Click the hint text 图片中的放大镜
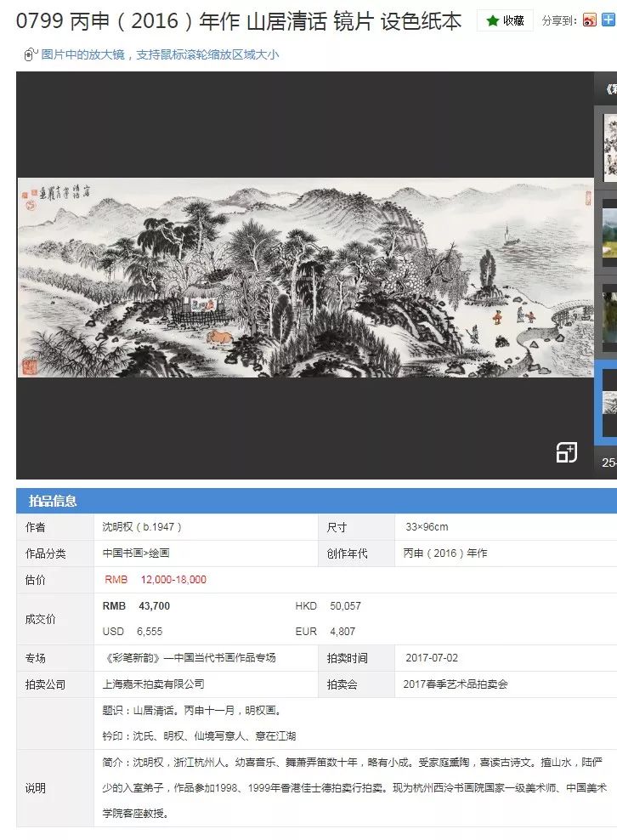 (83, 54)
